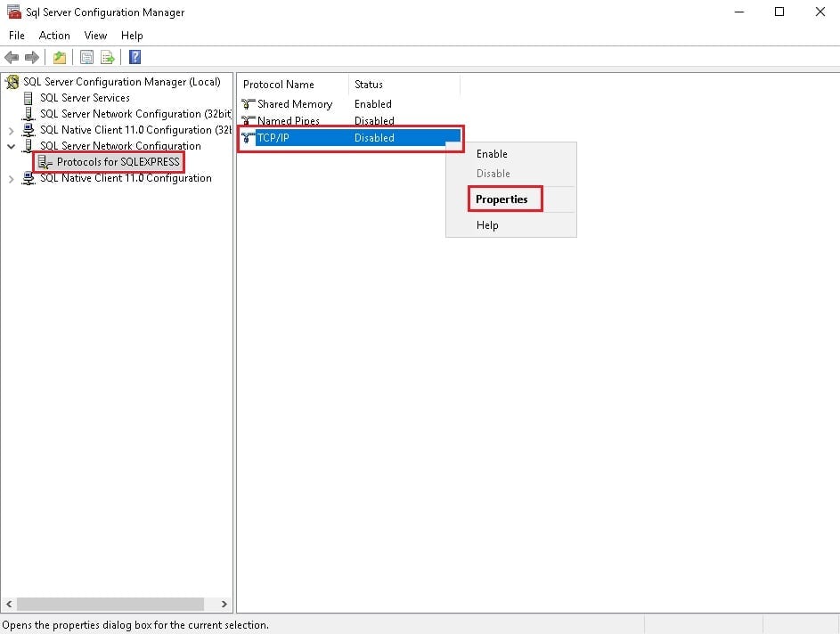840x634 pixels.
Task: Click the Forward arrow toolbar icon
Action: click(32, 57)
